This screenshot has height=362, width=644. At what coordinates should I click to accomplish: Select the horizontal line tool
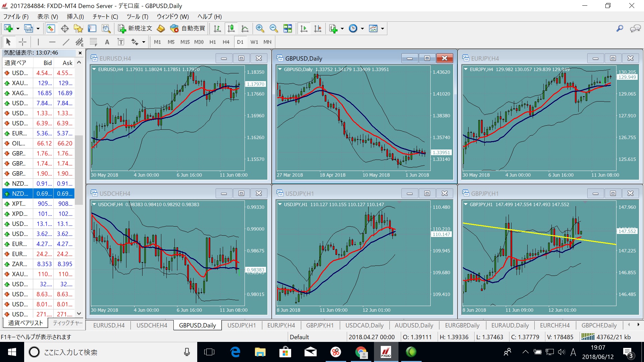point(52,42)
